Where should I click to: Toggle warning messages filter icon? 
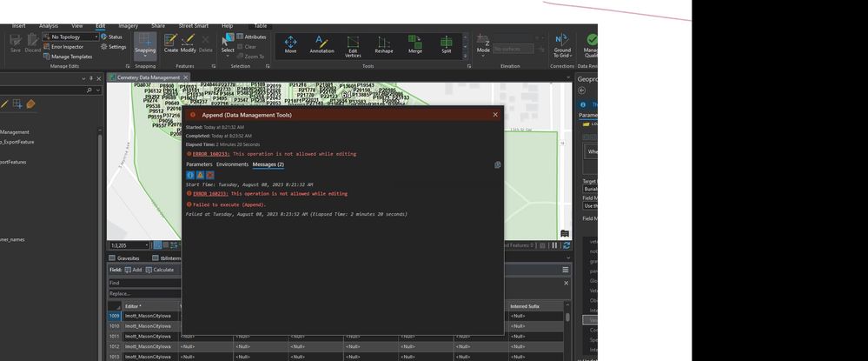tap(201, 175)
